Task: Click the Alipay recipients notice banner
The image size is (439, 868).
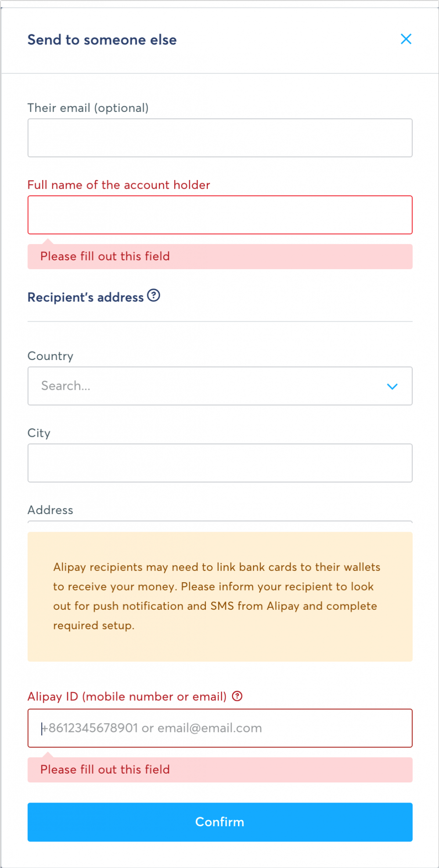Action: [x=219, y=596]
